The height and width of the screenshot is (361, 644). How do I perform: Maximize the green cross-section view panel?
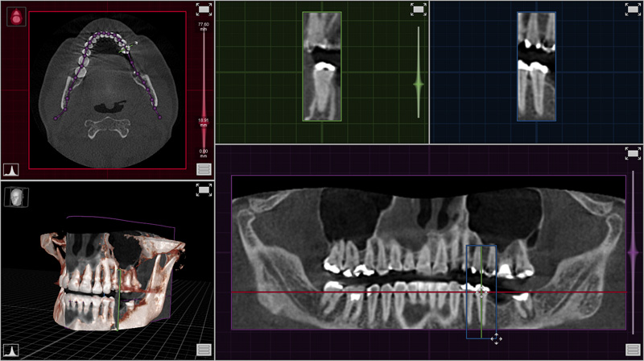point(418,9)
